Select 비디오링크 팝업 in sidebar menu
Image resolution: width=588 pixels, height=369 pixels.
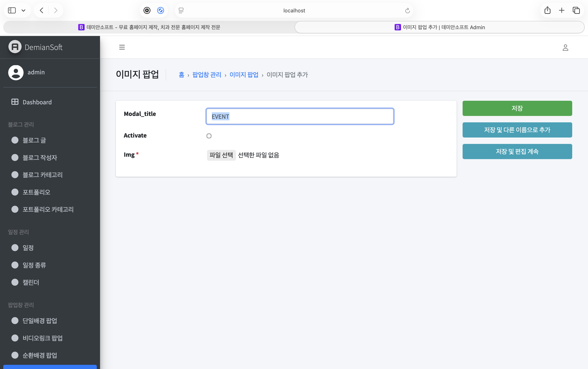[42, 338]
